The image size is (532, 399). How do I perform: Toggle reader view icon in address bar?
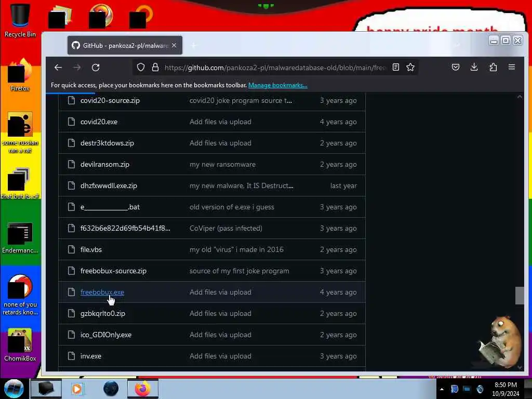click(395, 67)
